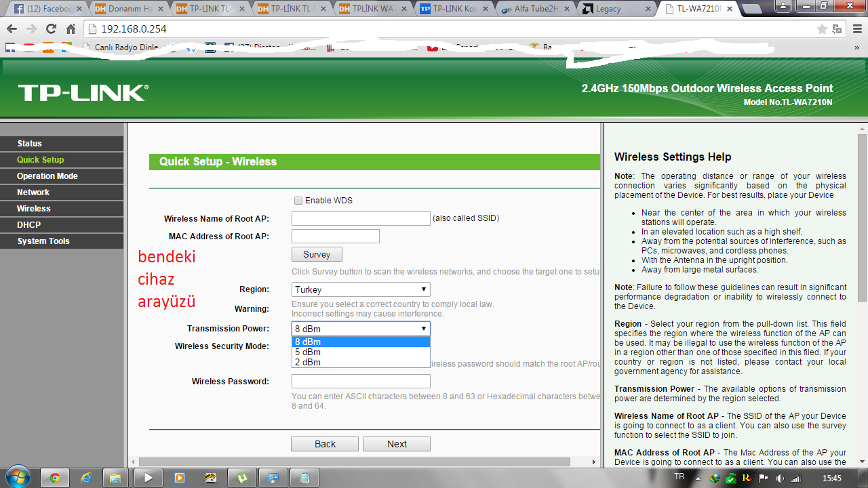Click the Wireless Password input field
The height and width of the screenshot is (488, 868).
[x=361, y=381]
